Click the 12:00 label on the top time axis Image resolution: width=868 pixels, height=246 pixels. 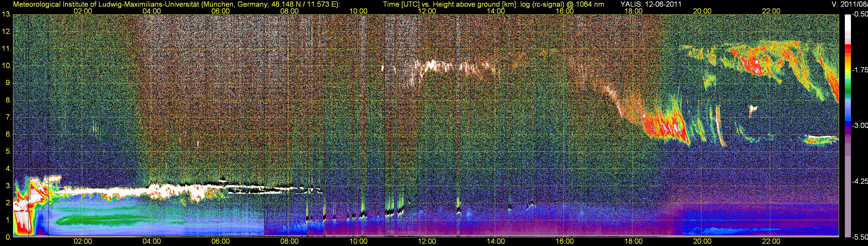[x=427, y=11]
